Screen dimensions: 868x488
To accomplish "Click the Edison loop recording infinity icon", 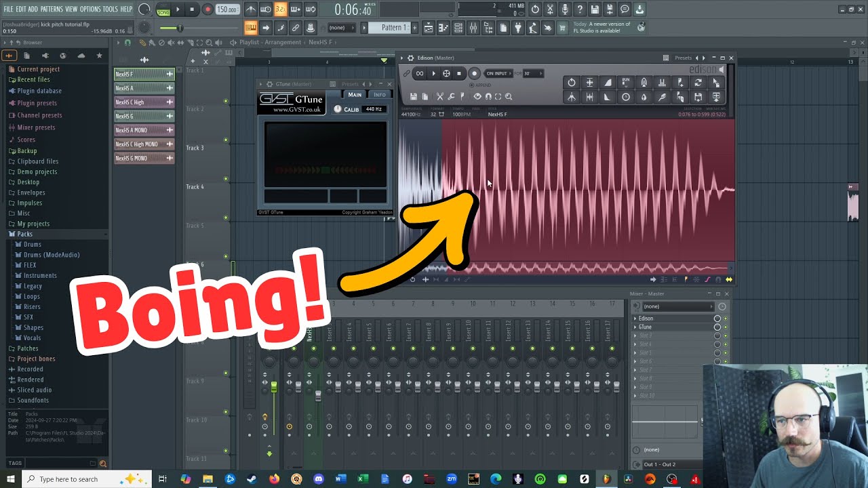I will (x=420, y=73).
